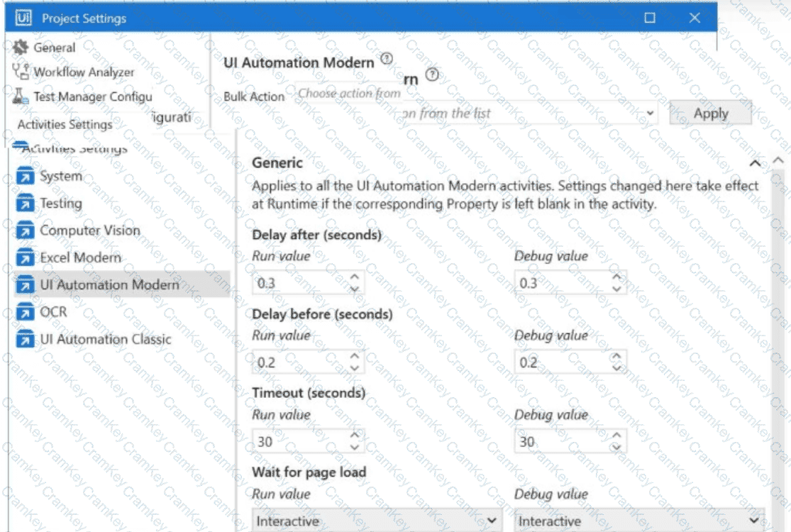791x532 pixels.
Task: Open Wait for page load Run dropdown
Action: (x=376, y=520)
